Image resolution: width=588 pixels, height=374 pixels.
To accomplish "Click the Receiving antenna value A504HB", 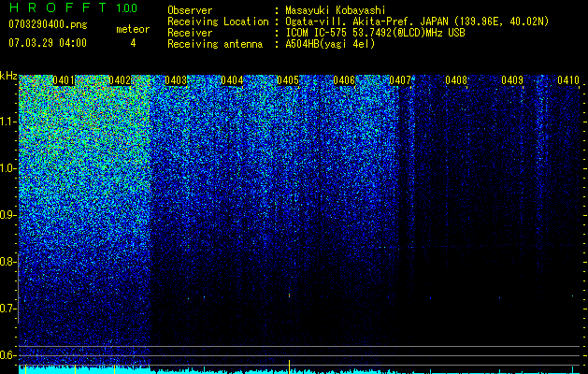I will click(x=302, y=44).
